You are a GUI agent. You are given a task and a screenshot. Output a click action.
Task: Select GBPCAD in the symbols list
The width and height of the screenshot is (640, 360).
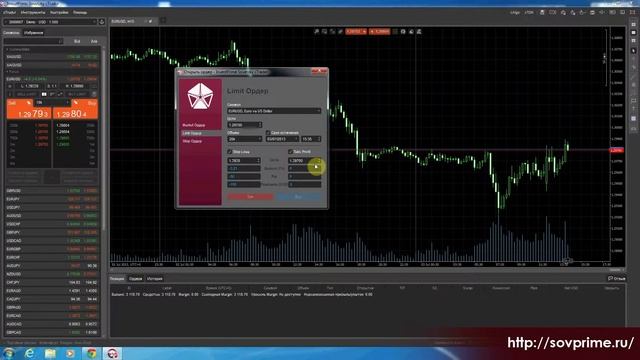(52, 332)
